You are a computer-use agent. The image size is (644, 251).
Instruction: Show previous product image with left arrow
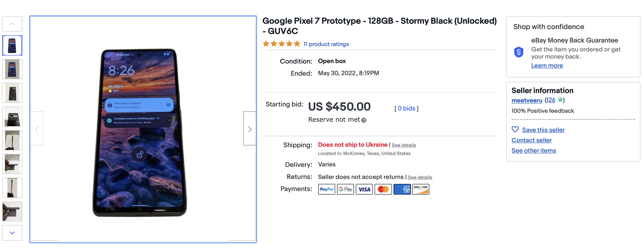pyautogui.click(x=37, y=129)
